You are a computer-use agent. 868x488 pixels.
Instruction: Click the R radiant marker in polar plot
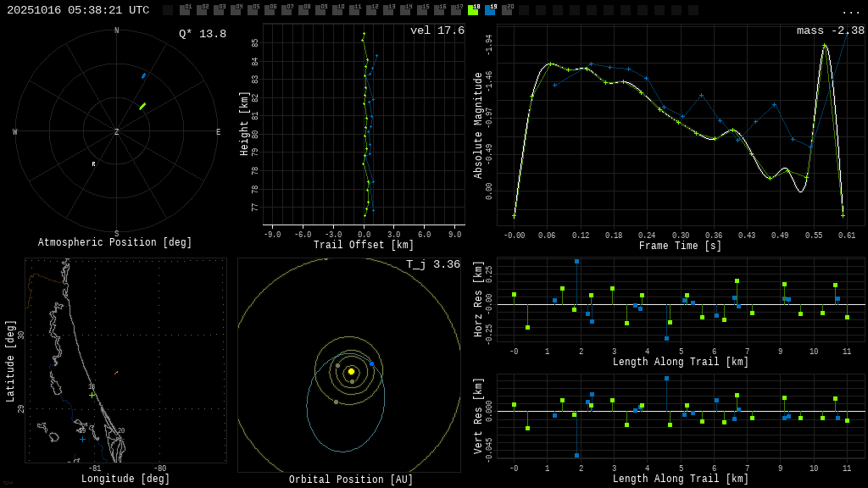[93, 164]
